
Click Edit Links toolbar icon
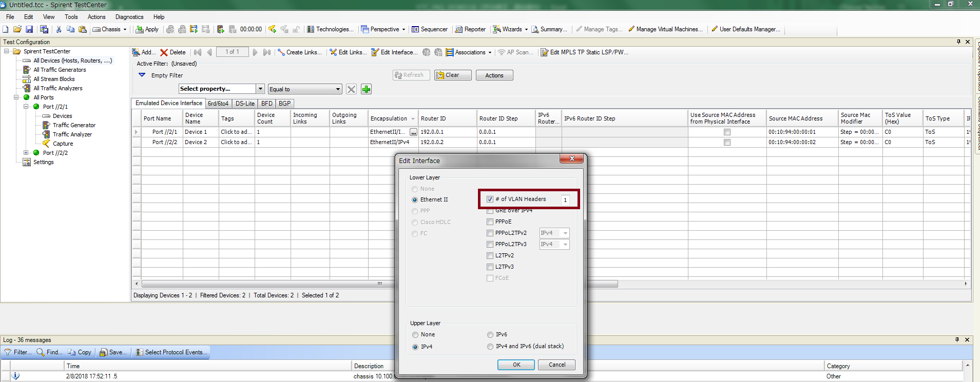click(333, 52)
